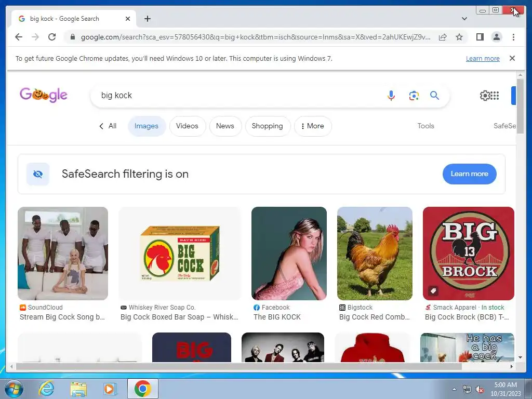Click the browser forward arrow
532x399 pixels.
click(x=35, y=37)
